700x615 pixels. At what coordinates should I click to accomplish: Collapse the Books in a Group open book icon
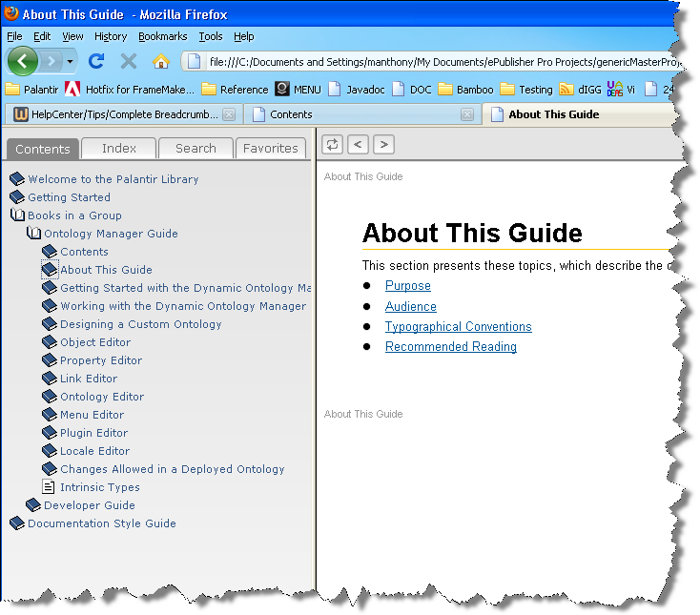(17, 215)
